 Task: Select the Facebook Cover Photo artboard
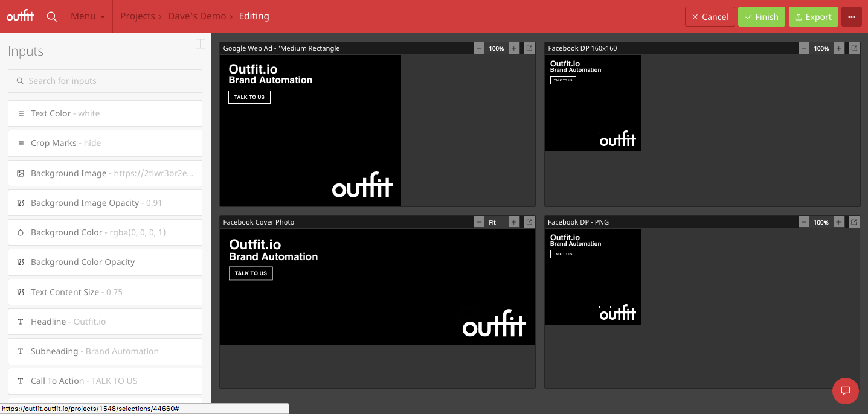(378, 287)
